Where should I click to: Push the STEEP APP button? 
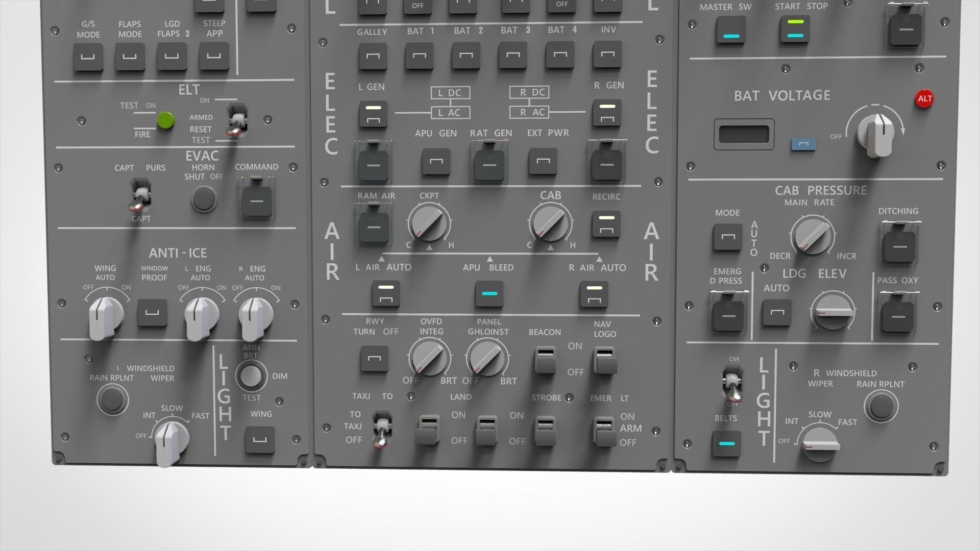click(x=213, y=56)
